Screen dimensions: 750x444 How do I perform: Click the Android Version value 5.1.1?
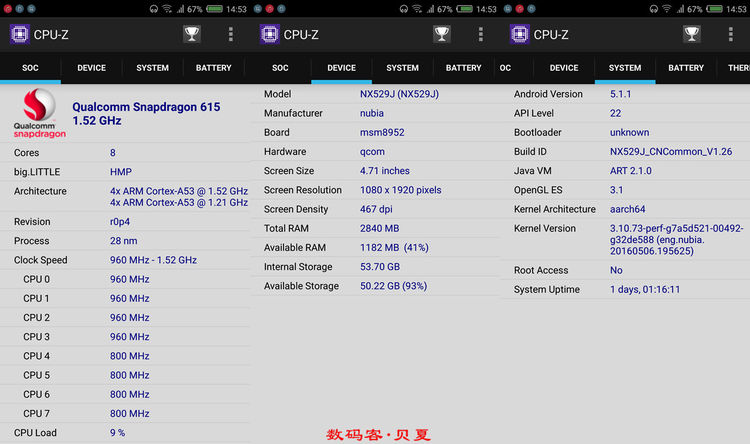[620, 94]
